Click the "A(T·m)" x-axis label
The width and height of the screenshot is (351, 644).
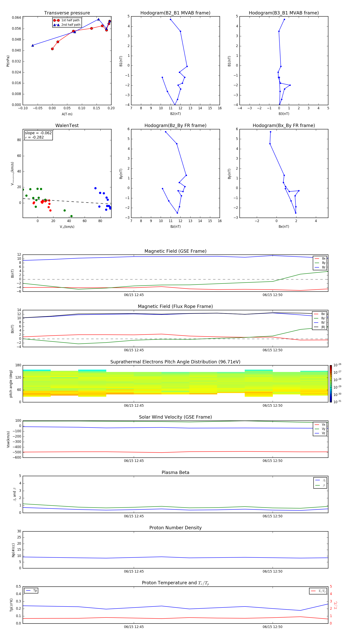(67, 114)
